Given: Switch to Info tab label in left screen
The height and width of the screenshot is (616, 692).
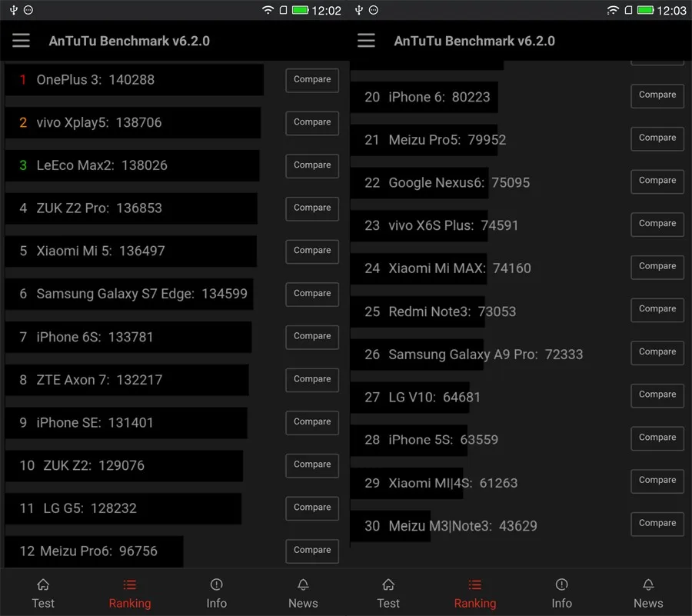Looking at the screenshot, I should tap(216, 603).
